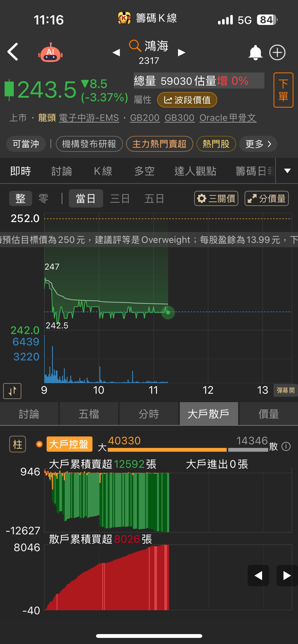The width and height of the screenshot is (298, 644).
Task: Tap the 大戶累積賣超 12592 張 label
Action: pyautogui.click(x=102, y=464)
